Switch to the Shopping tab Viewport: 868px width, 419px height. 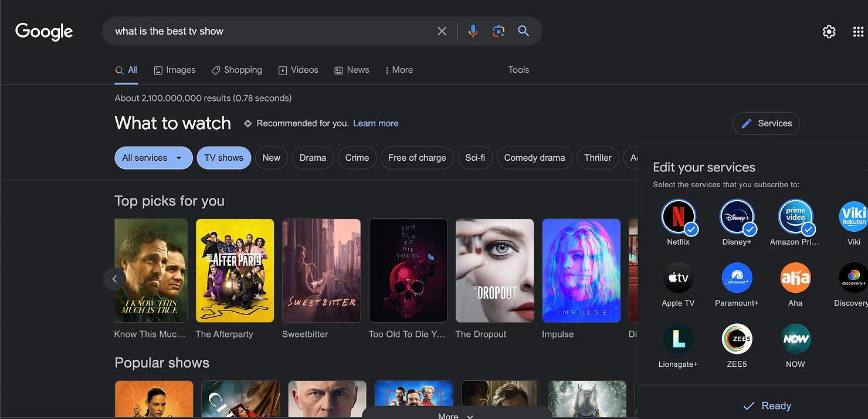[237, 70]
